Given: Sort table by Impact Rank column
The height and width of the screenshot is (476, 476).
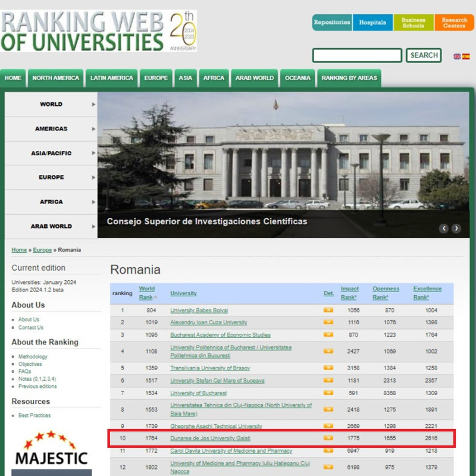Looking at the screenshot, I should (x=349, y=293).
